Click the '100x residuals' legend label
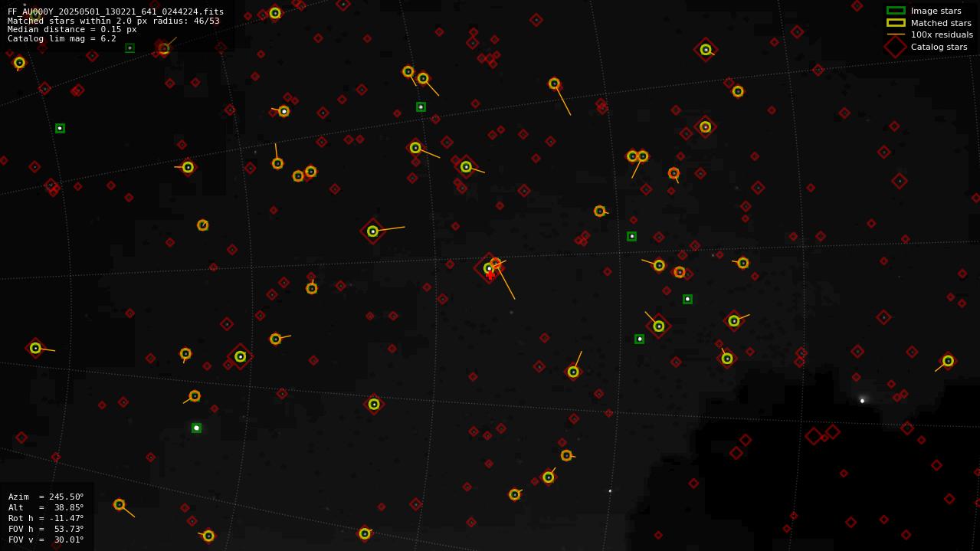Image resolution: width=980 pixels, height=551 pixels. (942, 34)
